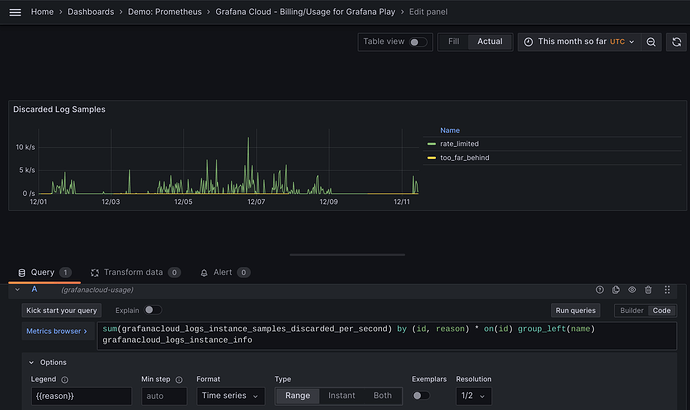Image resolution: width=690 pixels, height=410 pixels.
Task: Duplicate query A
Action: [616, 289]
